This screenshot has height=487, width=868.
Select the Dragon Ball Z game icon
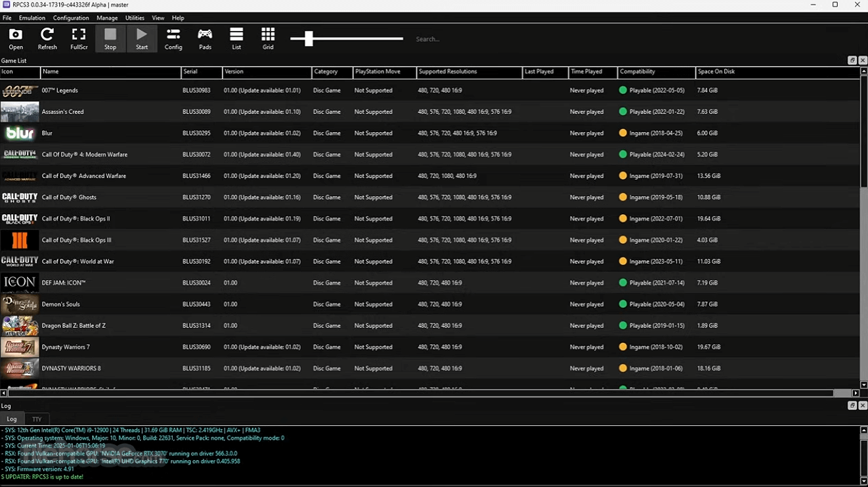coord(20,325)
